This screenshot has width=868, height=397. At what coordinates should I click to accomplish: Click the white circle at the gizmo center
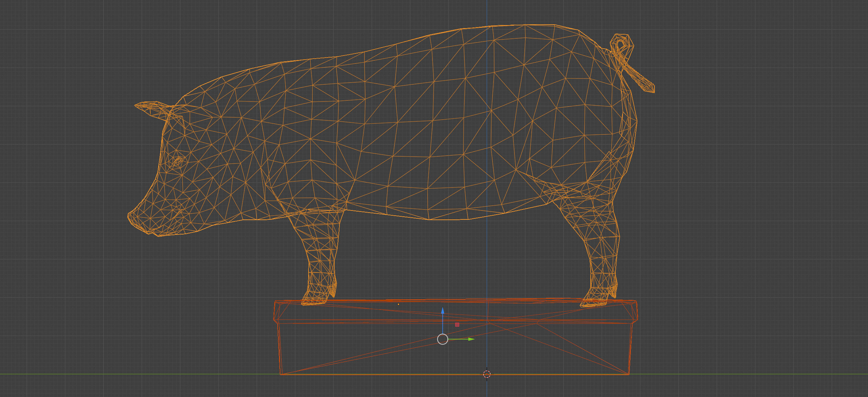443,339
